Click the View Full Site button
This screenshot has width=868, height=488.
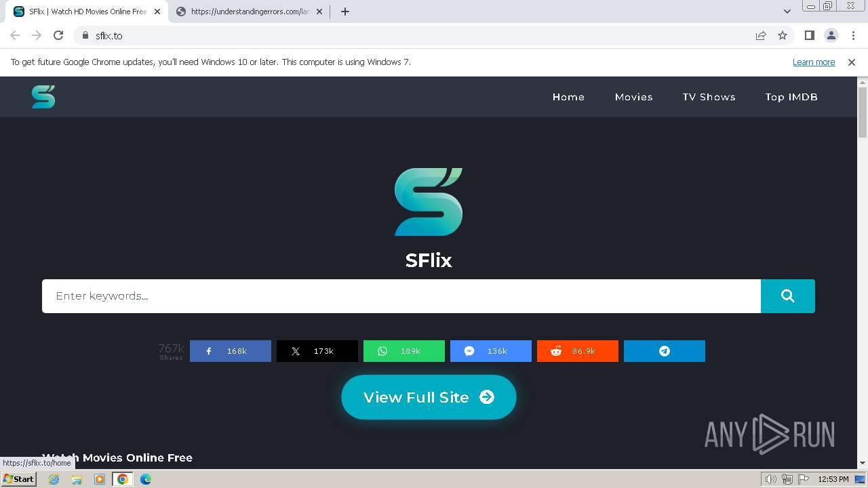(x=429, y=397)
